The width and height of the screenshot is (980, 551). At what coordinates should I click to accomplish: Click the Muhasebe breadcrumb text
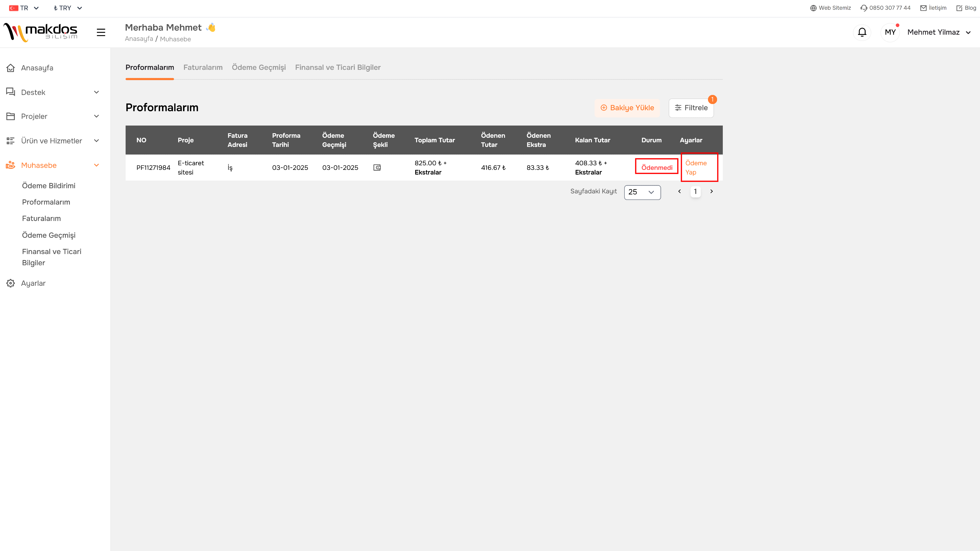tap(175, 39)
